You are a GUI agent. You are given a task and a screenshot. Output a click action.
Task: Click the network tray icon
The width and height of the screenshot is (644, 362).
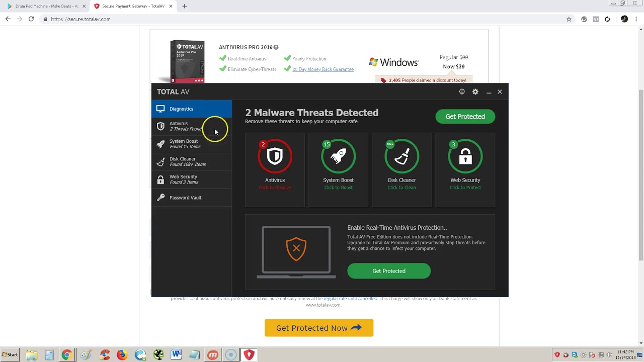(x=601, y=355)
